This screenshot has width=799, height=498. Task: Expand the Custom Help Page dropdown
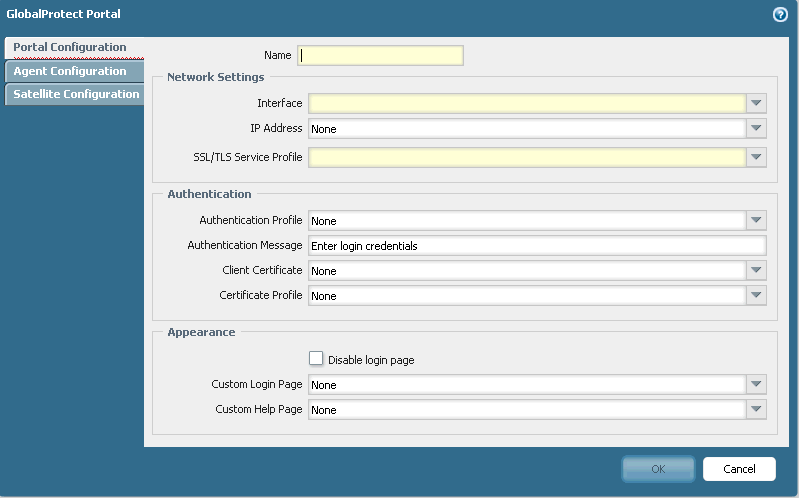click(x=756, y=410)
